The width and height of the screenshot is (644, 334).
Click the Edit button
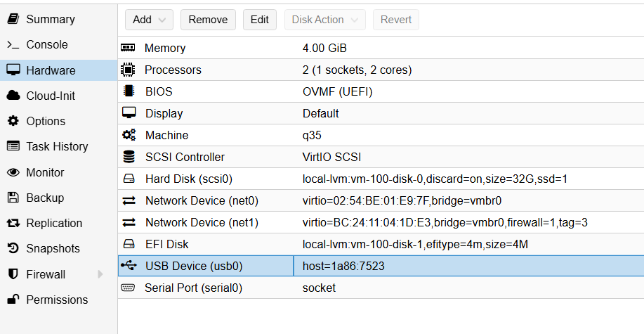point(260,20)
